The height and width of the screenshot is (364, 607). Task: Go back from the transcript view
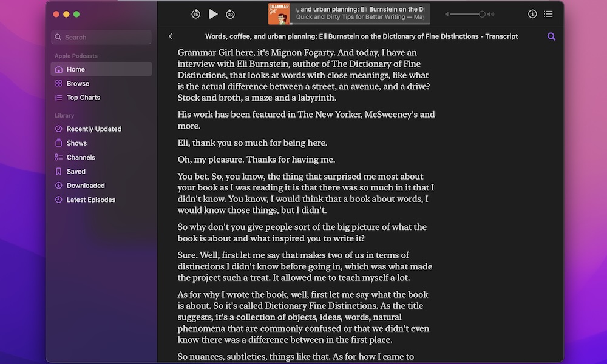pyautogui.click(x=171, y=36)
